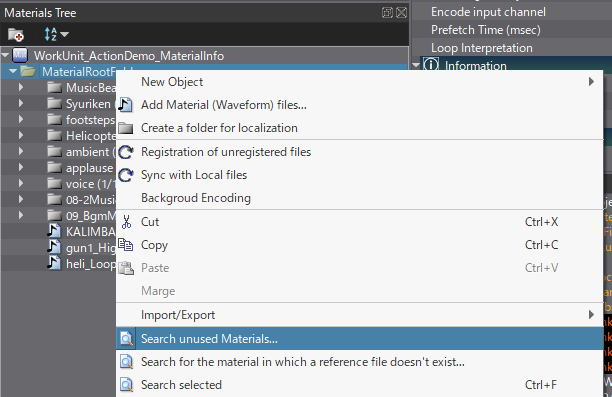The width and height of the screenshot is (612, 397).
Task: Expand the 08-2Musi folder
Action: click(21, 199)
